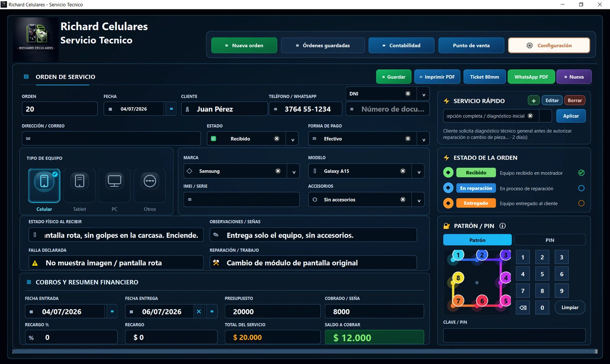Delete the quick service with Borrar

pyautogui.click(x=575, y=100)
